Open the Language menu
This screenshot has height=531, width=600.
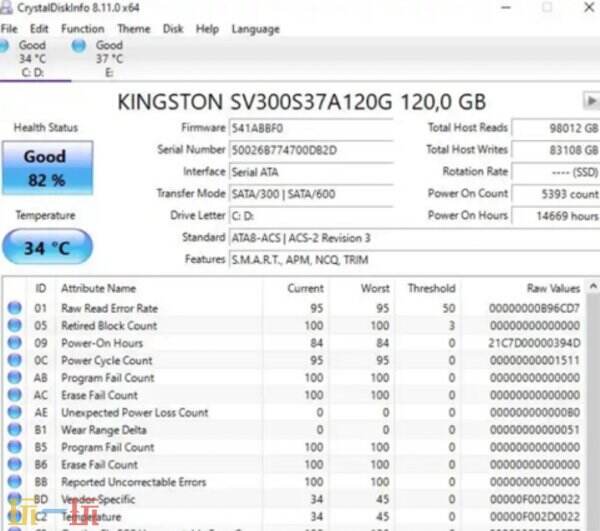click(x=256, y=29)
